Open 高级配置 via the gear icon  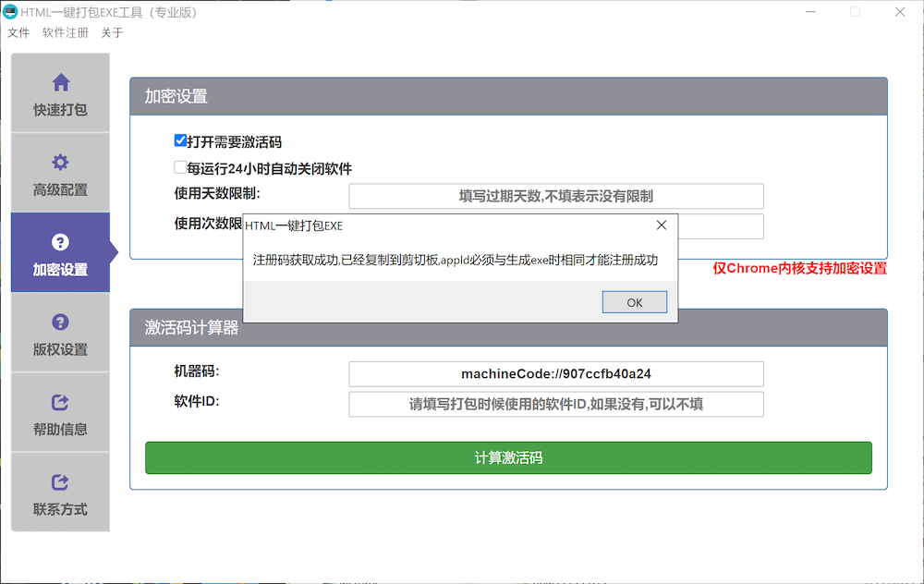pyautogui.click(x=61, y=163)
